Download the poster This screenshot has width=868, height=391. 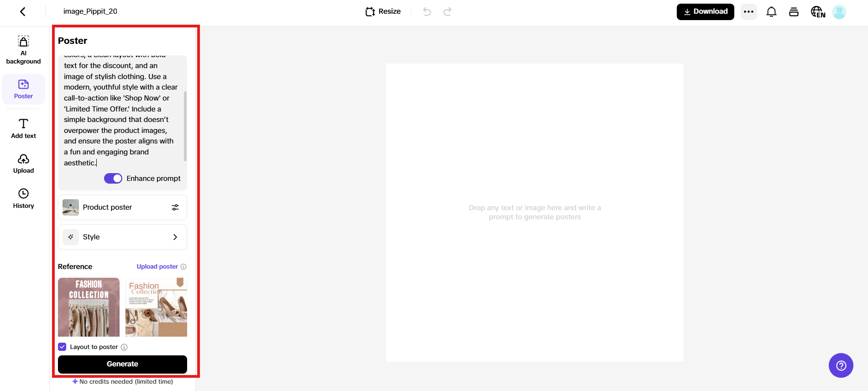[x=705, y=11]
